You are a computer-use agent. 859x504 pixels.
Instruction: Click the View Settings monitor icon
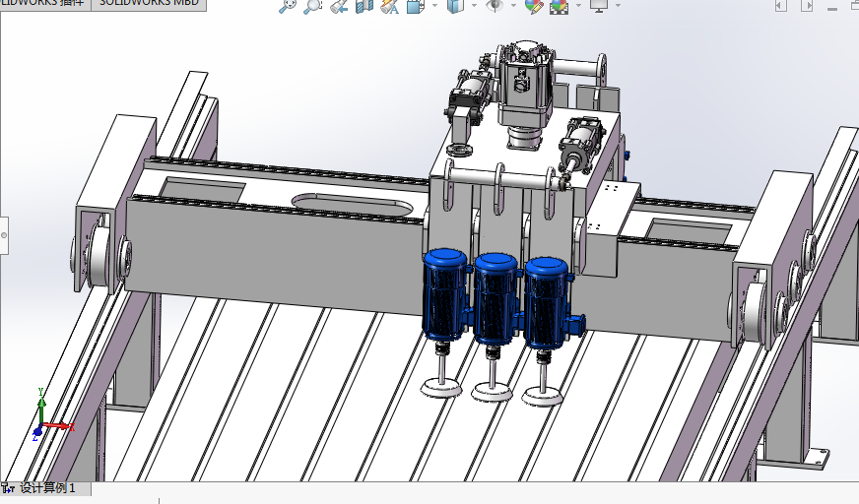click(599, 6)
